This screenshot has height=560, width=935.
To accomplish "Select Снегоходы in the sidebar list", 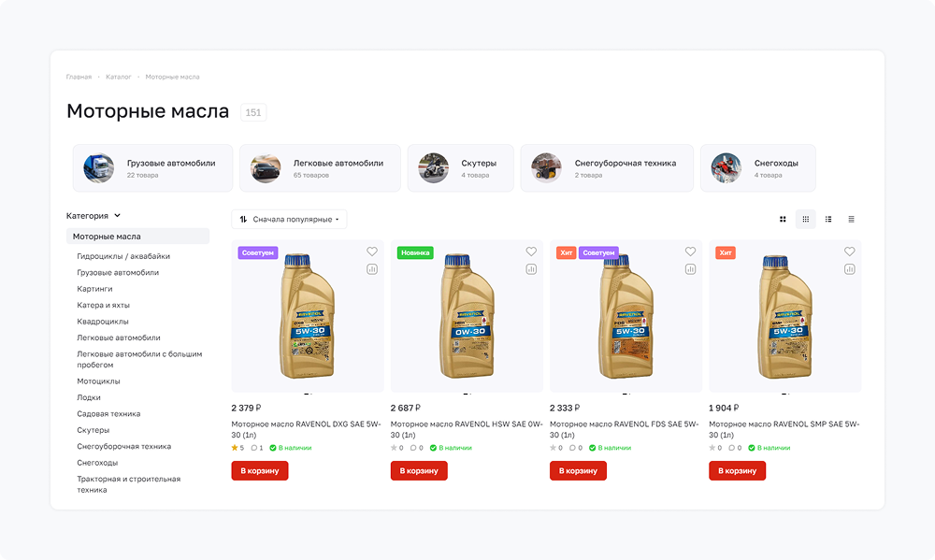I will click(x=97, y=463).
